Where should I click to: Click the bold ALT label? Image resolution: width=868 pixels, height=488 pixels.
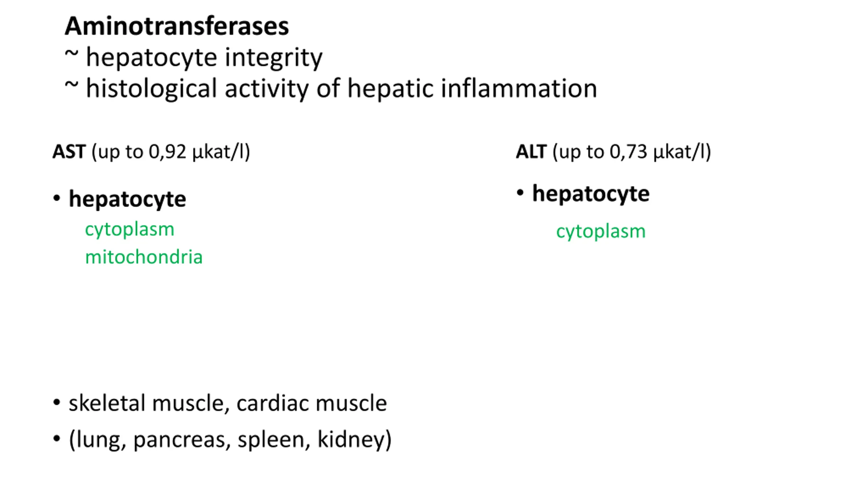click(531, 151)
